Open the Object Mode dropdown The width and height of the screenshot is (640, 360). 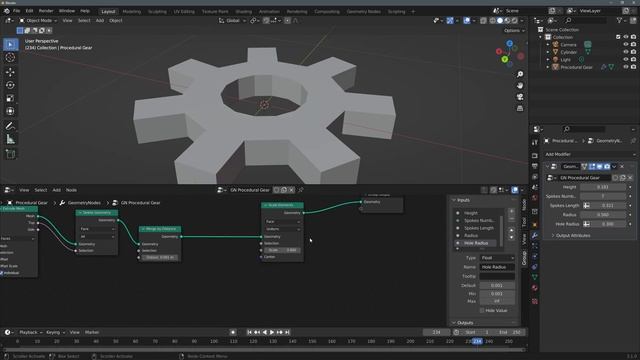(x=38, y=20)
